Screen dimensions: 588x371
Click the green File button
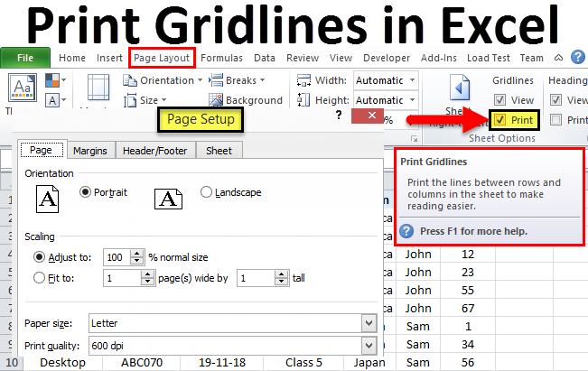click(x=25, y=58)
